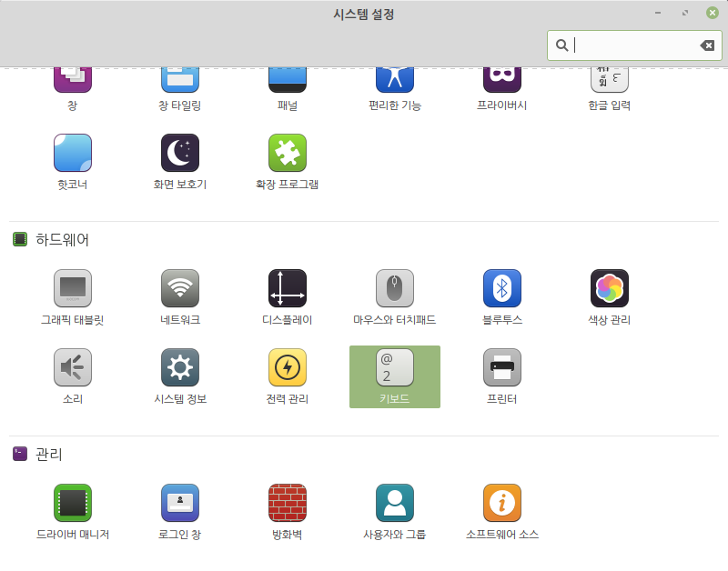Minimize the 시스템 설정 window

[658, 13]
